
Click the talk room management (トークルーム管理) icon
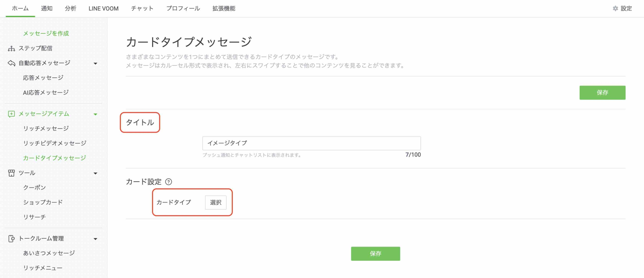[11, 239]
